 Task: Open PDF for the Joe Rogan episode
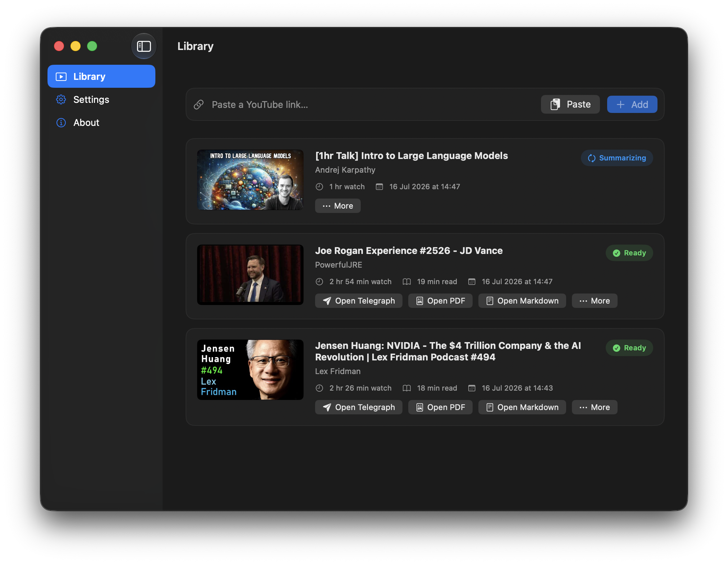click(440, 301)
